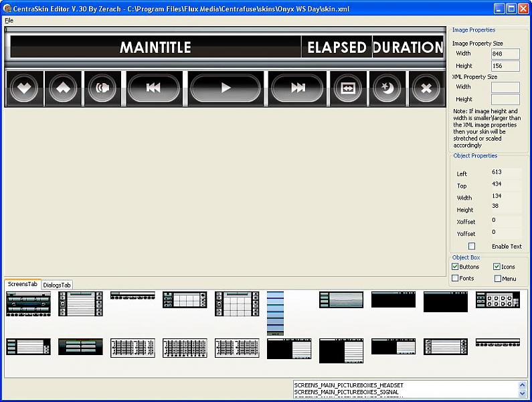Screen dimensions: 532x402
Task: Click the down-chevron button in skin preview
Action: point(24,88)
